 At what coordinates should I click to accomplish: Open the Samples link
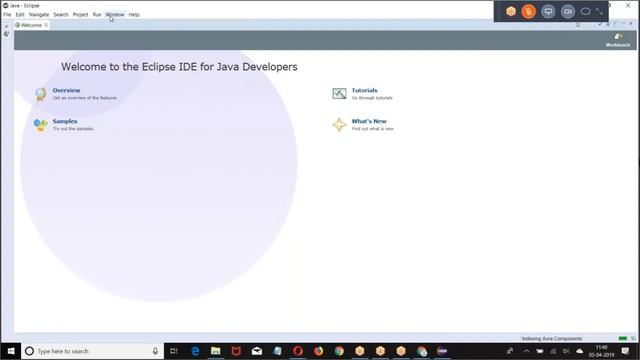coord(65,121)
